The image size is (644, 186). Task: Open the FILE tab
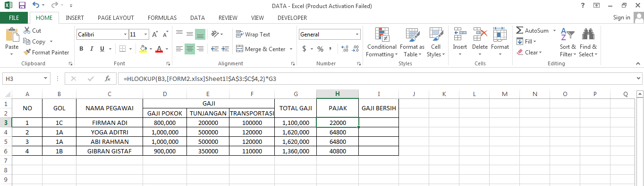coord(14,18)
